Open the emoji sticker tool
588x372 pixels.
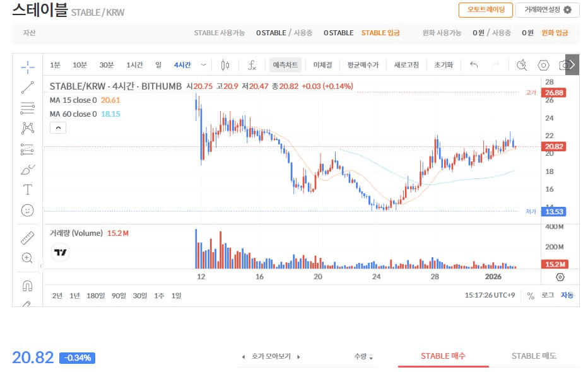[26, 211]
